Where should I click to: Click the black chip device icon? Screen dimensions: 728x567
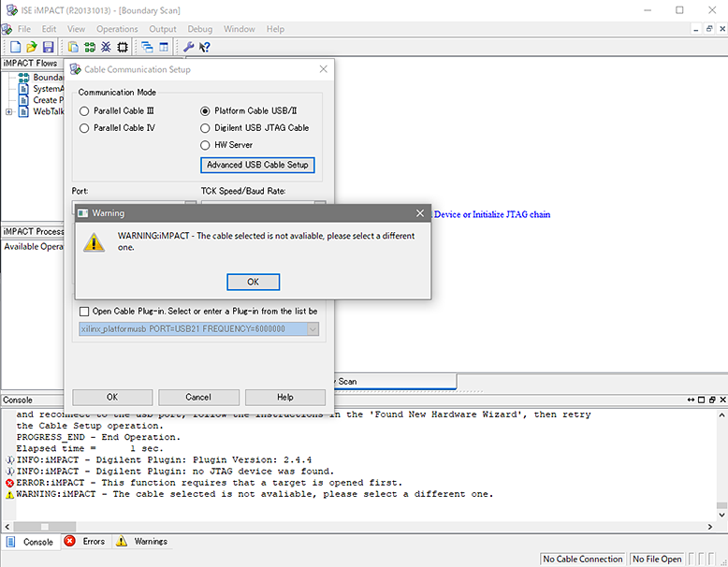coord(123,47)
